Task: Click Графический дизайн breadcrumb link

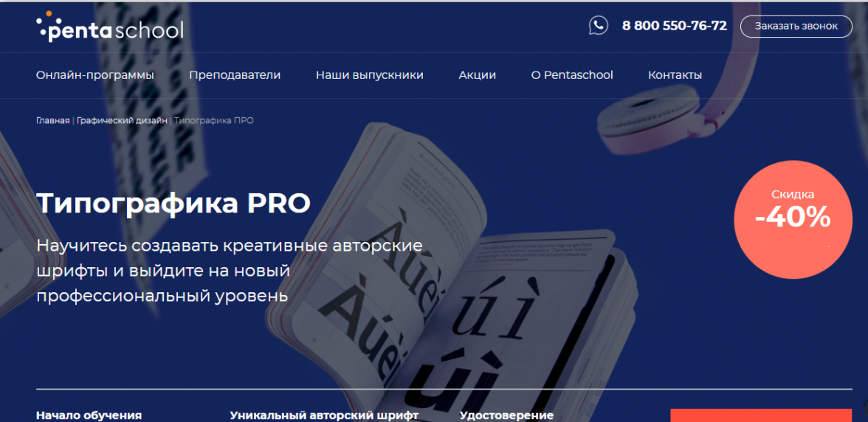Action: (x=122, y=120)
